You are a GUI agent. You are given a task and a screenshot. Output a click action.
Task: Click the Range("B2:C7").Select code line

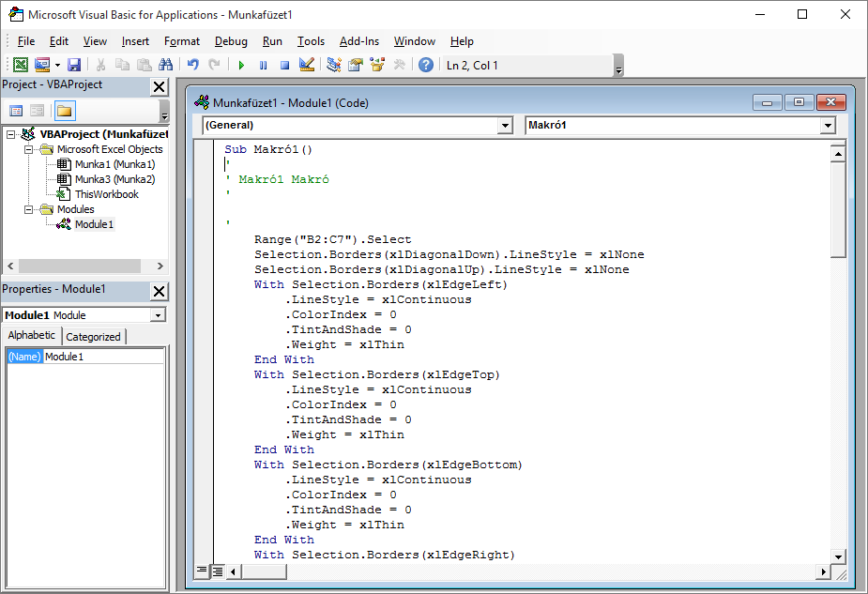[333, 239]
